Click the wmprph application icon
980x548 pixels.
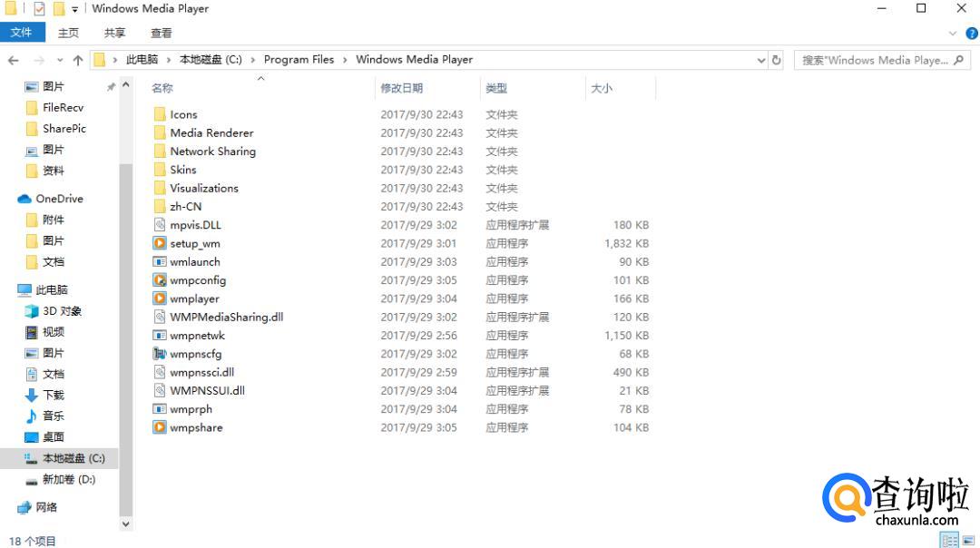[x=160, y=409]
